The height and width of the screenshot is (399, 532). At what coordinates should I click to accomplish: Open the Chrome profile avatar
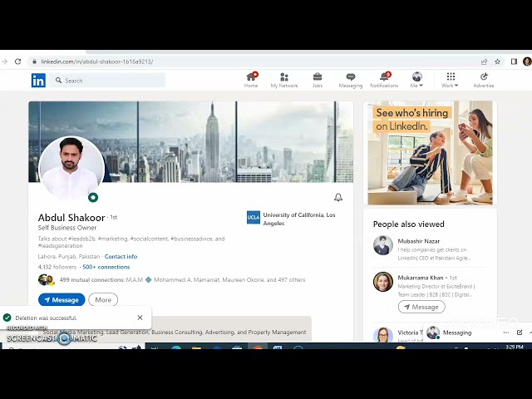click(527, 62)
